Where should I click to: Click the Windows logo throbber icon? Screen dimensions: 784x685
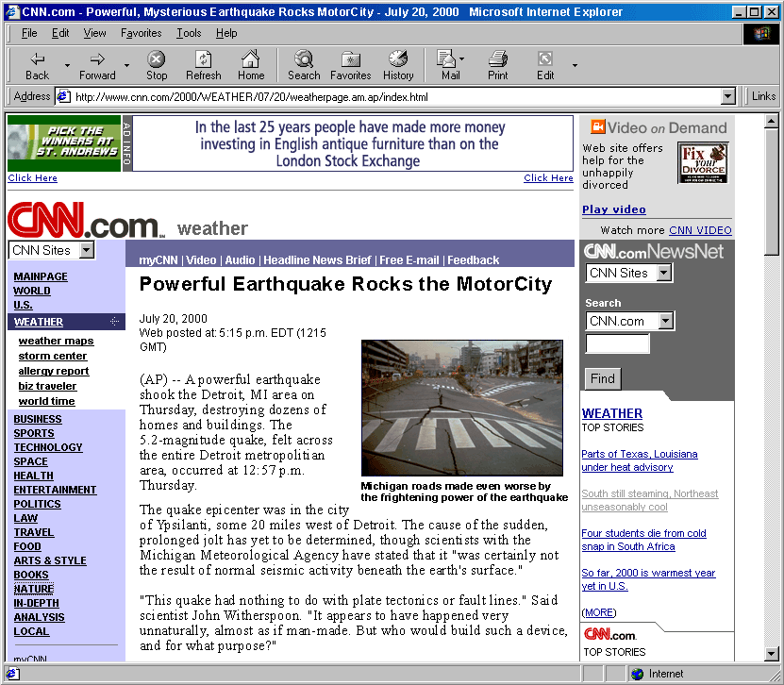[x=762, y=34]
